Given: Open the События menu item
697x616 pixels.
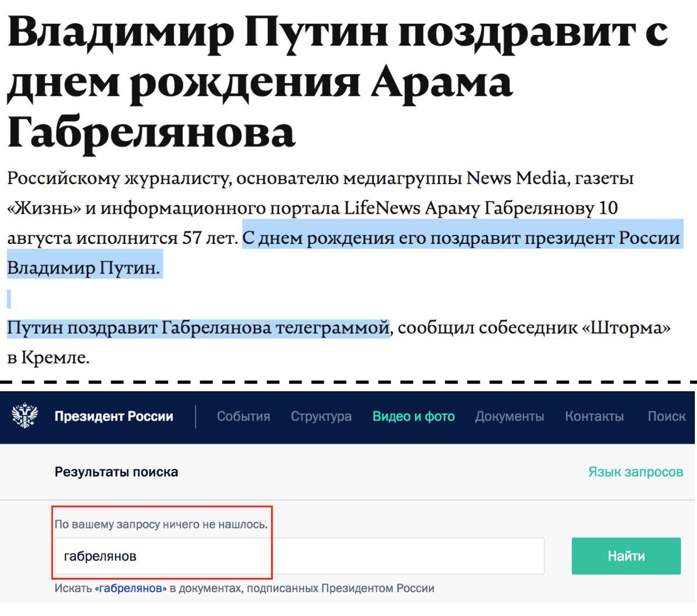Looking at the screenshot, I should coord(243,416).
